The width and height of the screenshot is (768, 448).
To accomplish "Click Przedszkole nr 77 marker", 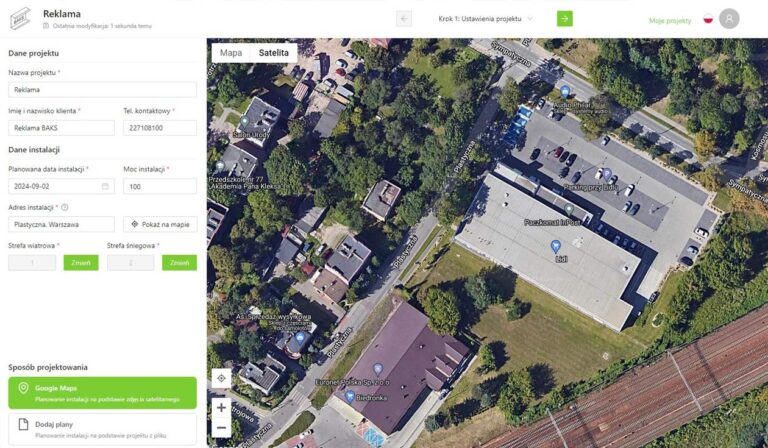I will click(x=220, y=166).
